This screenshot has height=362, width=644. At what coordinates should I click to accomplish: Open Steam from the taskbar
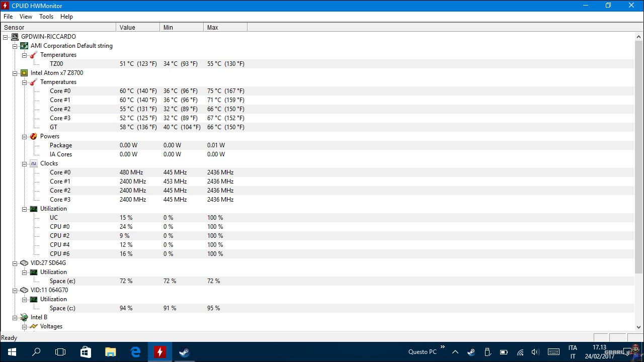click(184, 352)
